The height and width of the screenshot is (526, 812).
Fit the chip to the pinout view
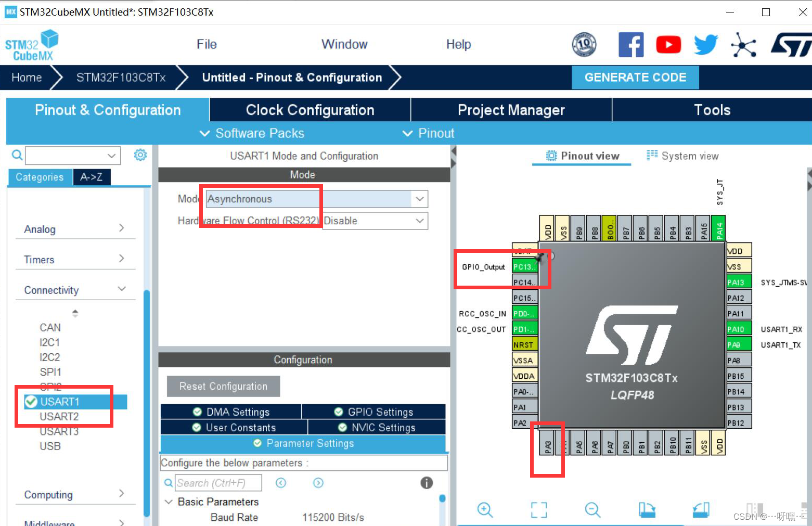[539, 509]
